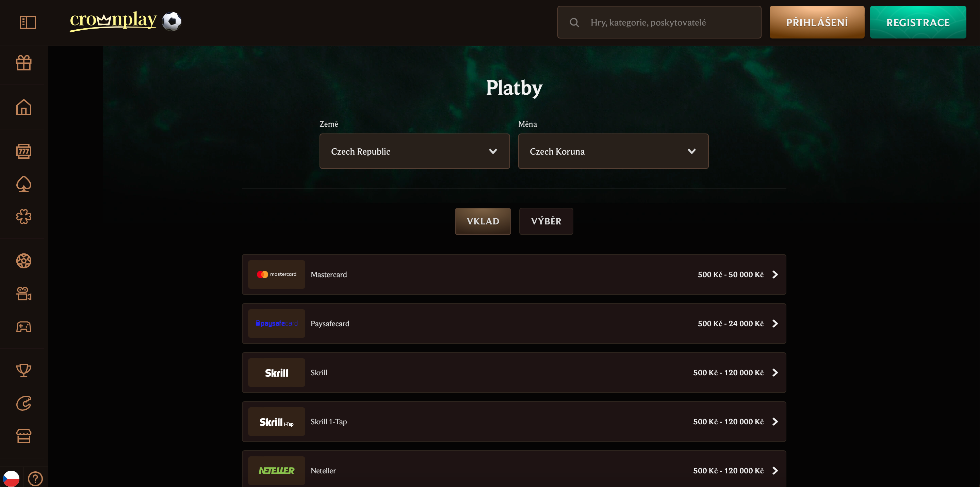Click the Paysafecard logo tile
The width and height of the screenshot is (980, 487).
pyautogui.click(x=277, y=323)
